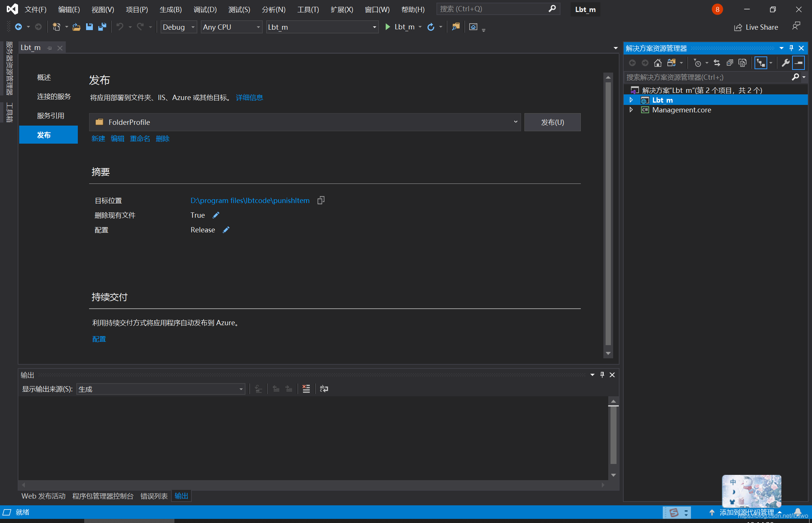Open the 程序包管理器控制台 tab
Viewport: 812px width, 523px height.
[x=103, y=496]
